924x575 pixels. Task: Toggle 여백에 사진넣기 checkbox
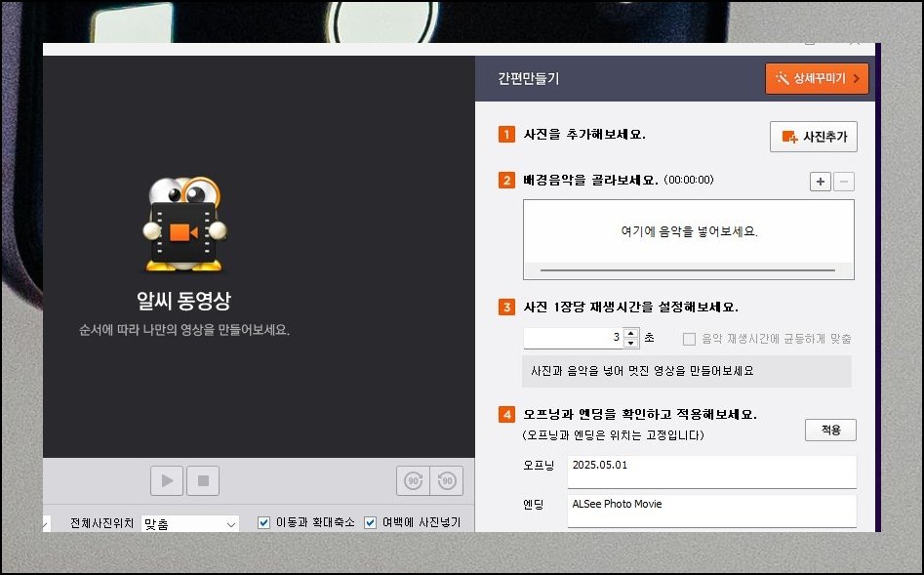[x=370, y=522]
